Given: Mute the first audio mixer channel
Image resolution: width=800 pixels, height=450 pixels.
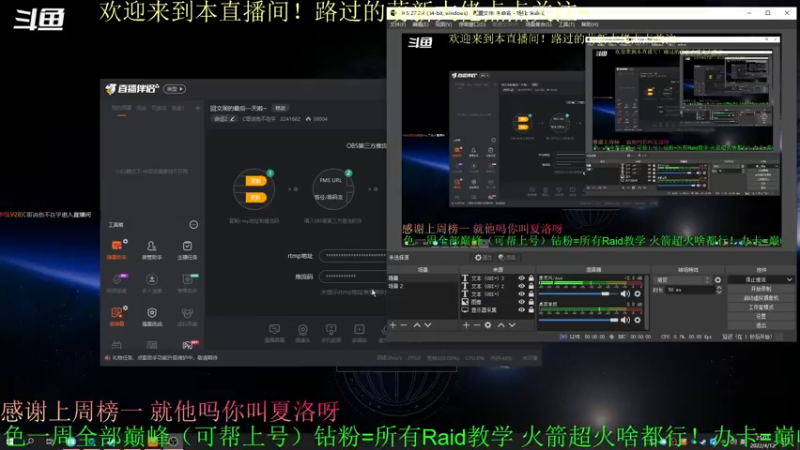Looking at the screenshot, I should (x=625, y=294).
